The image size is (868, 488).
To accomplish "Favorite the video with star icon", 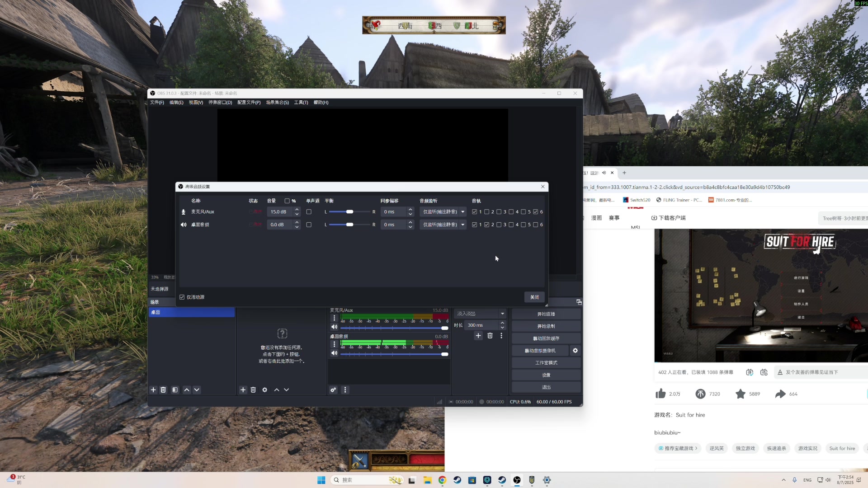I will click(x=741, y=394).
